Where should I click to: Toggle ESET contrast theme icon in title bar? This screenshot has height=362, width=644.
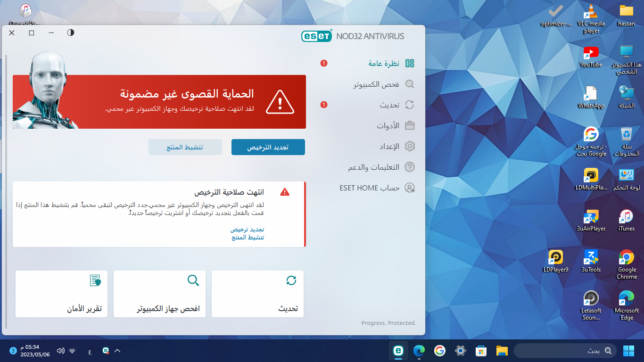pyautogui.click(x=71, y=33)
